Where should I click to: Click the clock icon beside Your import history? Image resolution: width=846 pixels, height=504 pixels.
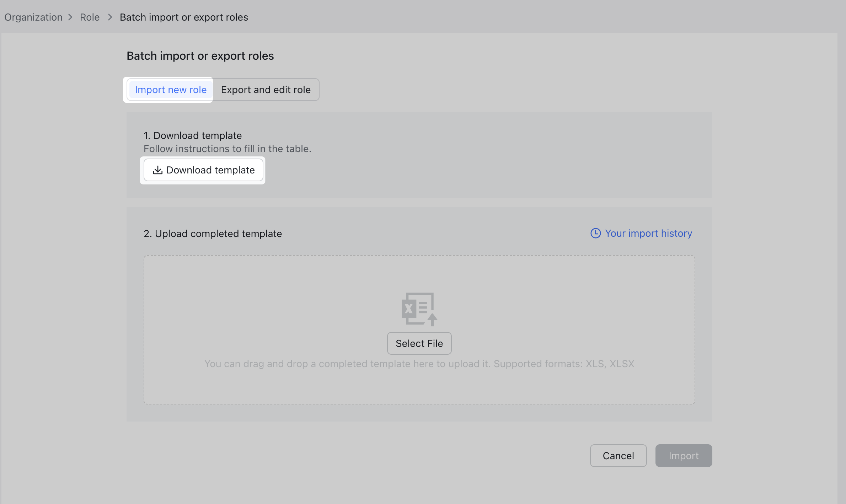coord(595,233)
